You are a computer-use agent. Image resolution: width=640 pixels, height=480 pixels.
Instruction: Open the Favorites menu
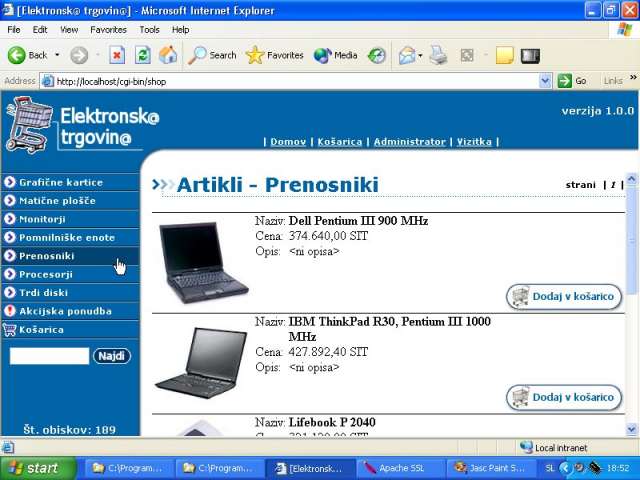click(x=109, y=30)
